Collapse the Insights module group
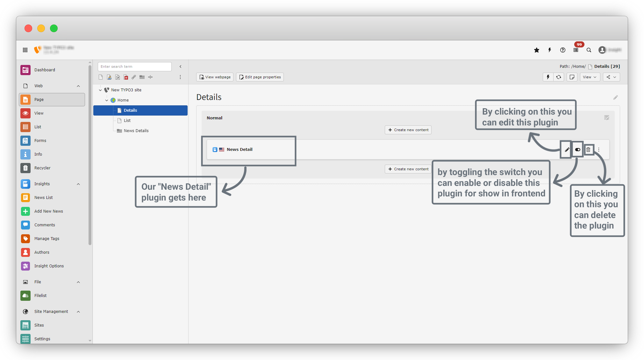Image resolution: width=644 pixels, height=360 pixels. tap(78, 184)
